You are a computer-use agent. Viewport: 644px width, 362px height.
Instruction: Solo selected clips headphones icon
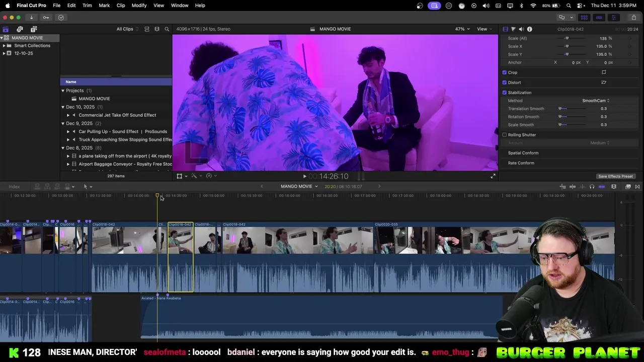(592, 187)
